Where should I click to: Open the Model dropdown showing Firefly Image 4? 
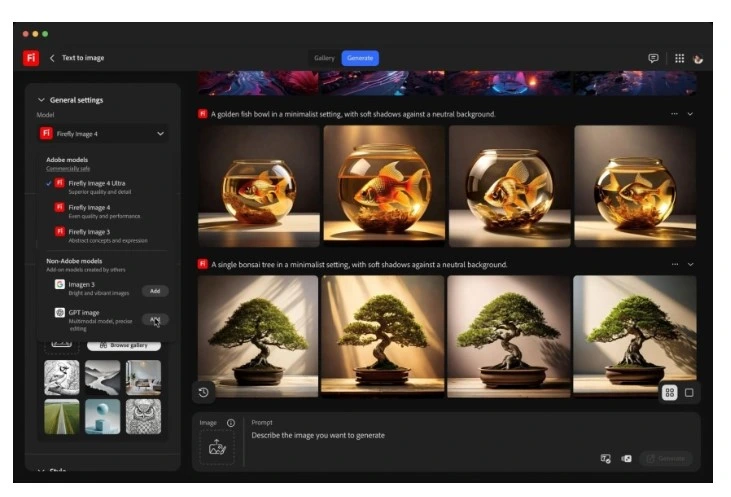103,134
